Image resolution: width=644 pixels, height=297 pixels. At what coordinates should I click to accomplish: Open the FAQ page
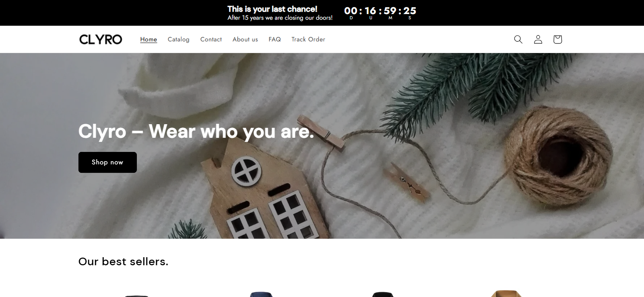tap(275, 39)
